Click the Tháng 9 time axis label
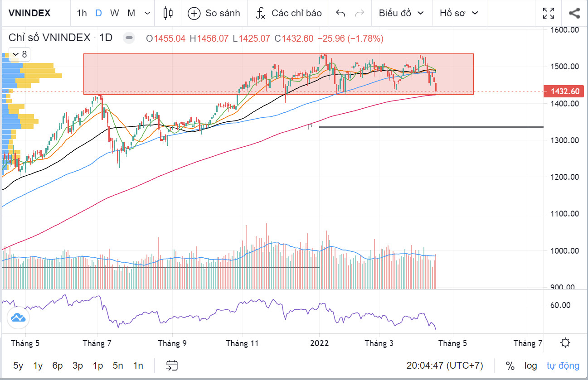Viewport: 588px width, 380px height. [x=172, y=343]
